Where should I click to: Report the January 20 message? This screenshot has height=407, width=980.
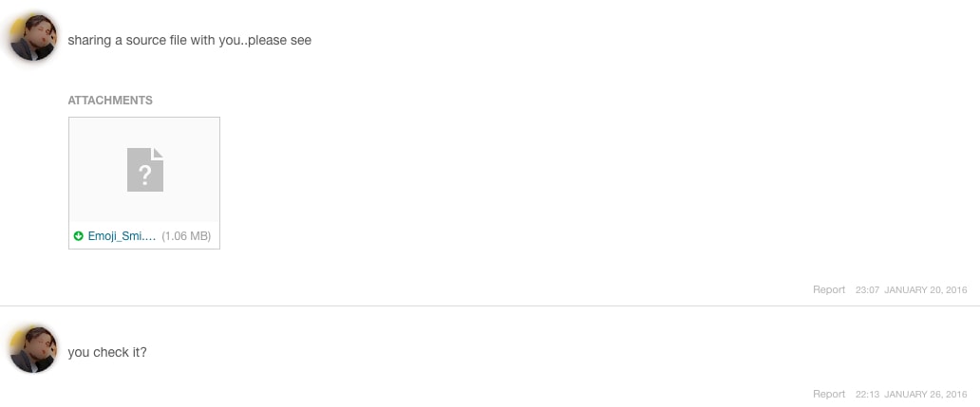(x=829, y=289)
